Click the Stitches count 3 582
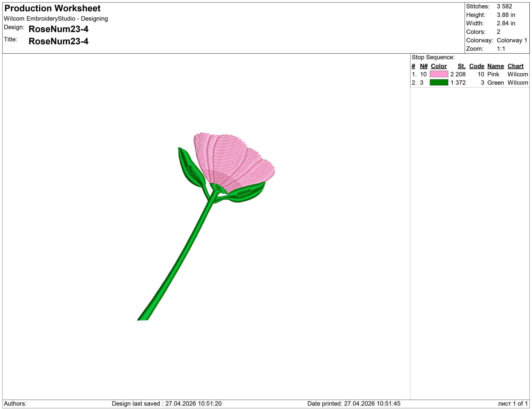This screenshot has height=409, width=532. coord(504,6)
